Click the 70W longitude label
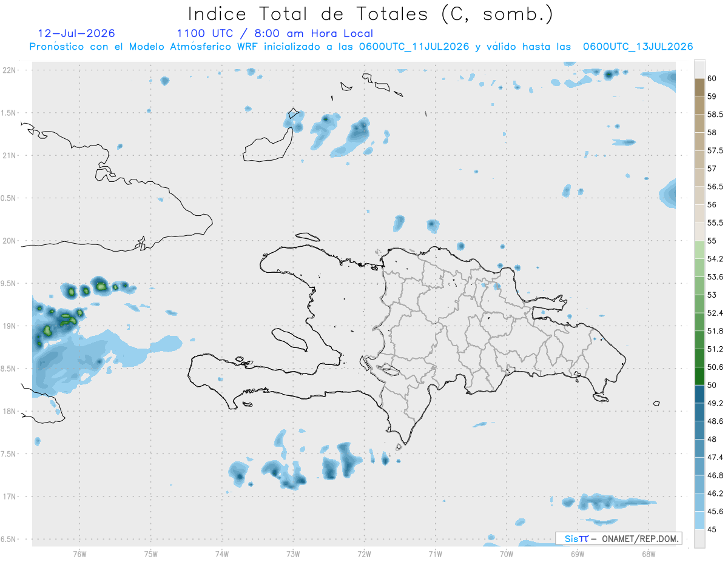Viewport: 728px width, 562px height. point(507,554)
